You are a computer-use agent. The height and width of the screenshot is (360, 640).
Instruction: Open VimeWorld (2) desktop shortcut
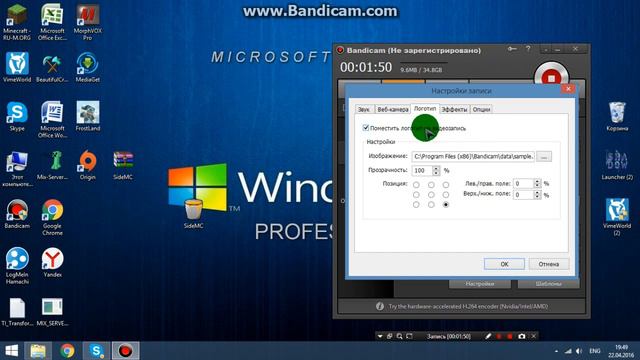click(617, 217)
